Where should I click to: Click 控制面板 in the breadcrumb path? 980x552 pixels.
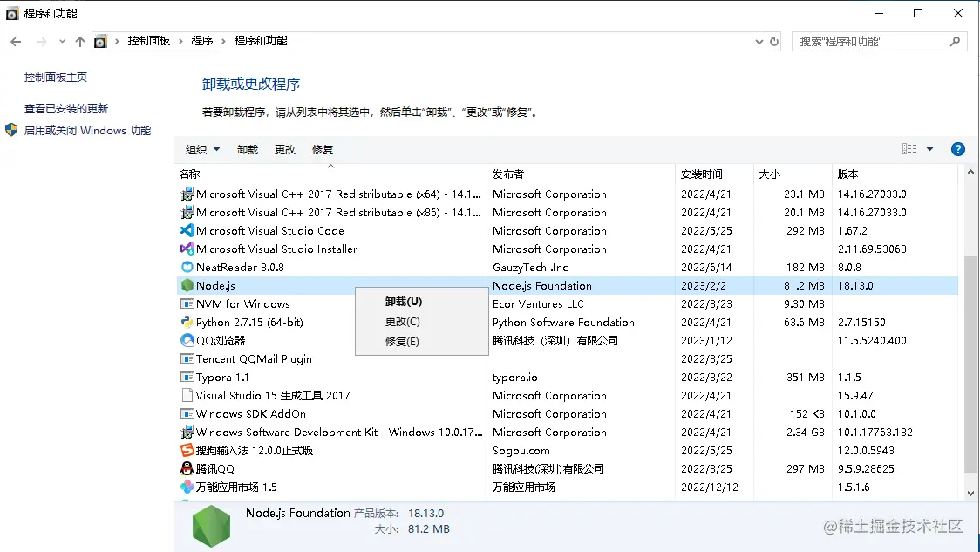click(x=149, y=41)
